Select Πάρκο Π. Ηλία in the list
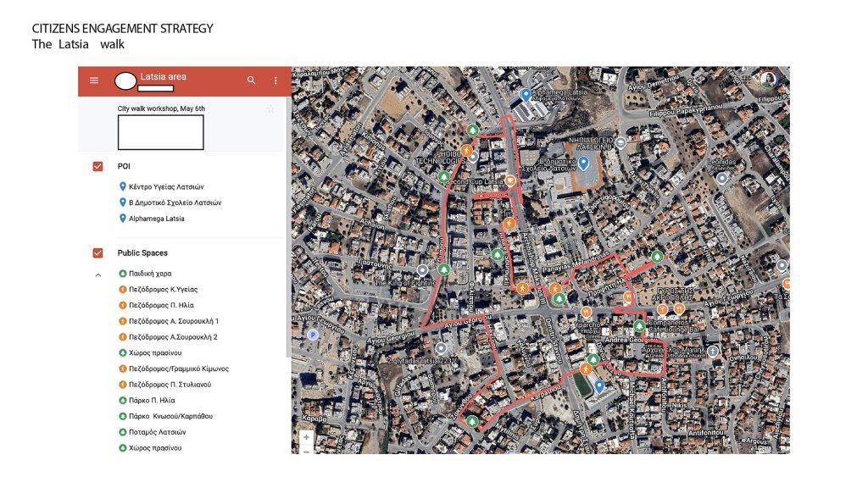 [x=152, y=400]
